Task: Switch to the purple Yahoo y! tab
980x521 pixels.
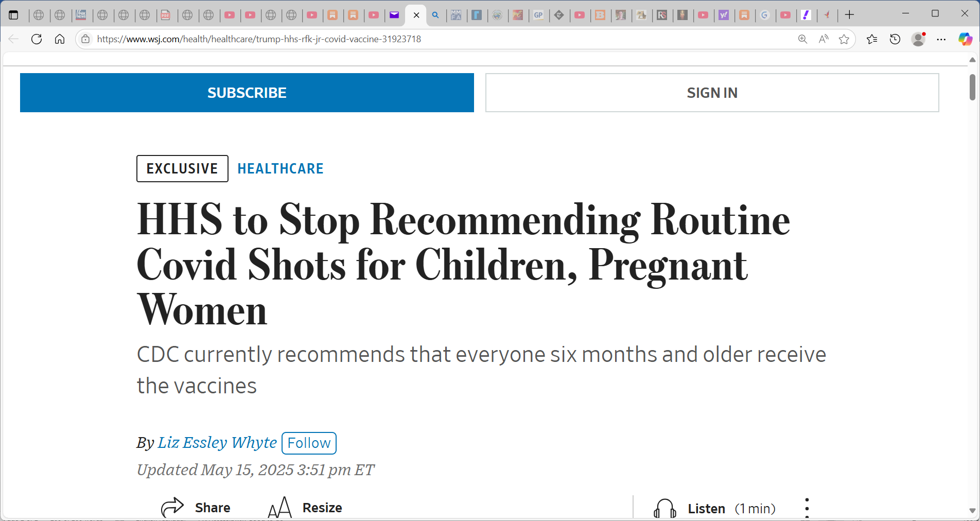Action: (724, 15)
